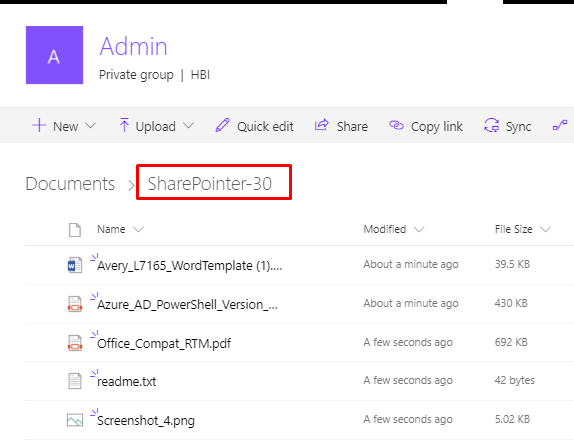Image resolution: width=574 pixels, height=446 pixels.
Task: Click the Sync toolbar button
Action: pyautogui.click(x=508, y=126)
